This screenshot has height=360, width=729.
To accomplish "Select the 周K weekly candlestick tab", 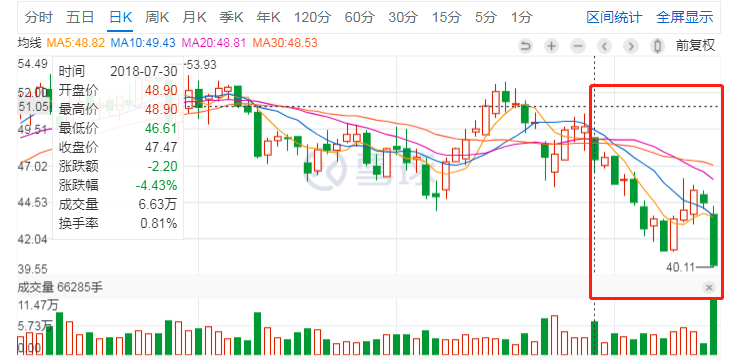I will pos(157,18).
